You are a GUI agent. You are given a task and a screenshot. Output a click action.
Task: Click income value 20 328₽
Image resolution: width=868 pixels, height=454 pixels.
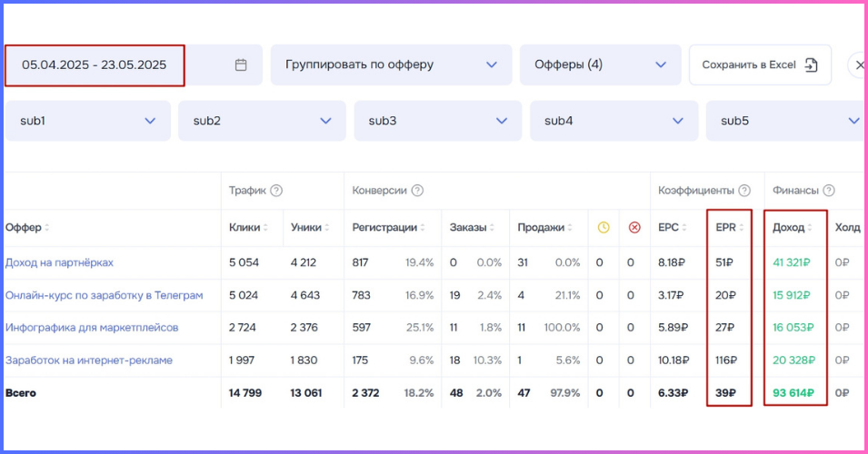pyautogui.click(x=793, y=360)
